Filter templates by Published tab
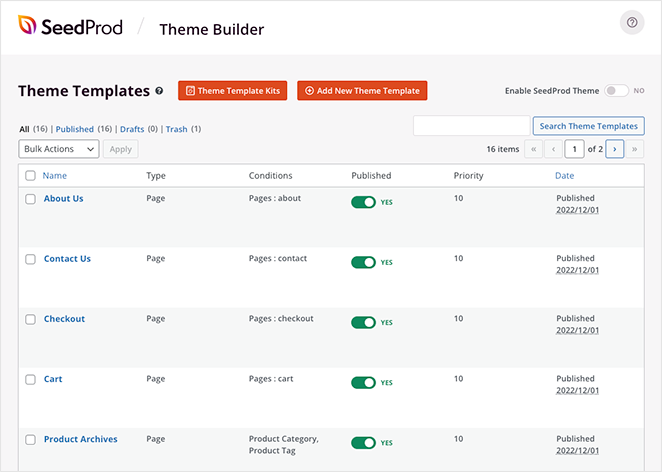 click(x=74, y=129)
